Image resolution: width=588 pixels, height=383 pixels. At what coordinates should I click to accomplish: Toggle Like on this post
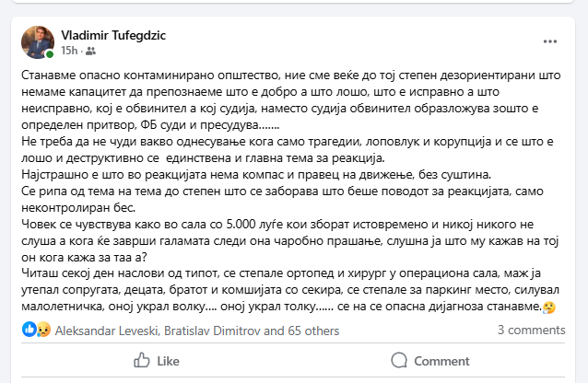click(159, 361)
